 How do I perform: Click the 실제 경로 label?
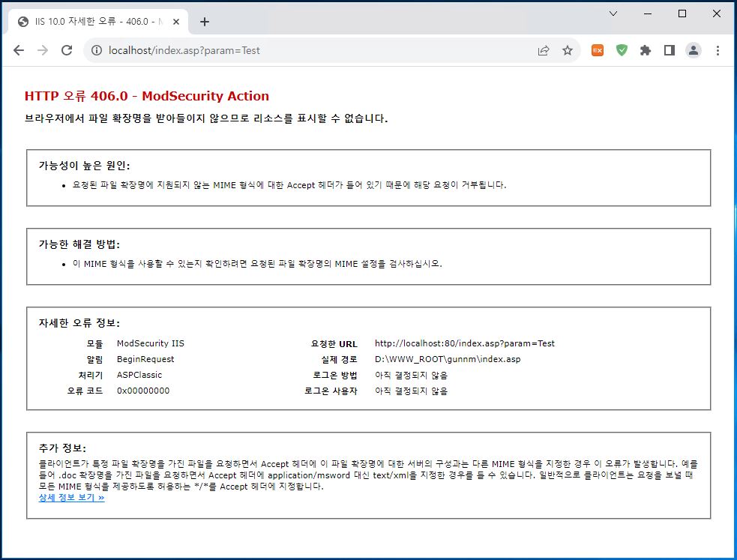click(x=339, y=359)
